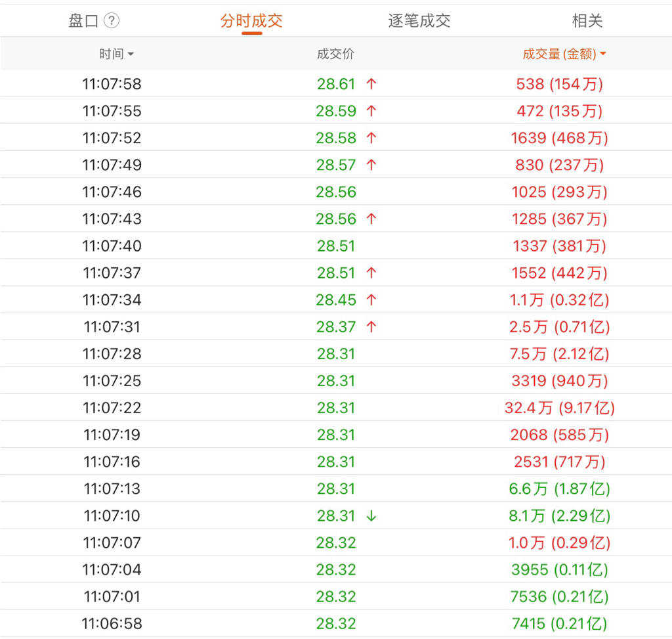Viewport: 672px width, 639px height.
Task: Click the green down arrow beside 28.31
Action: click(371, 516)
